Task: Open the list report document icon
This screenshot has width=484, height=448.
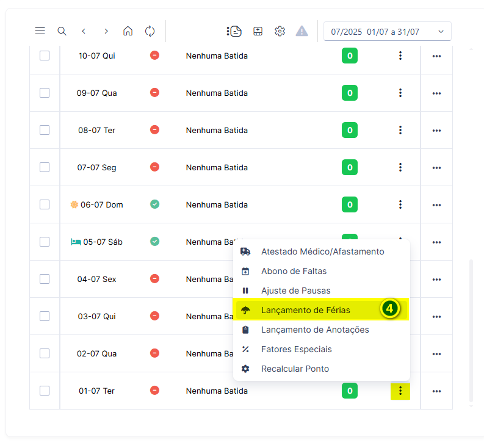Action: click(234, 31)
